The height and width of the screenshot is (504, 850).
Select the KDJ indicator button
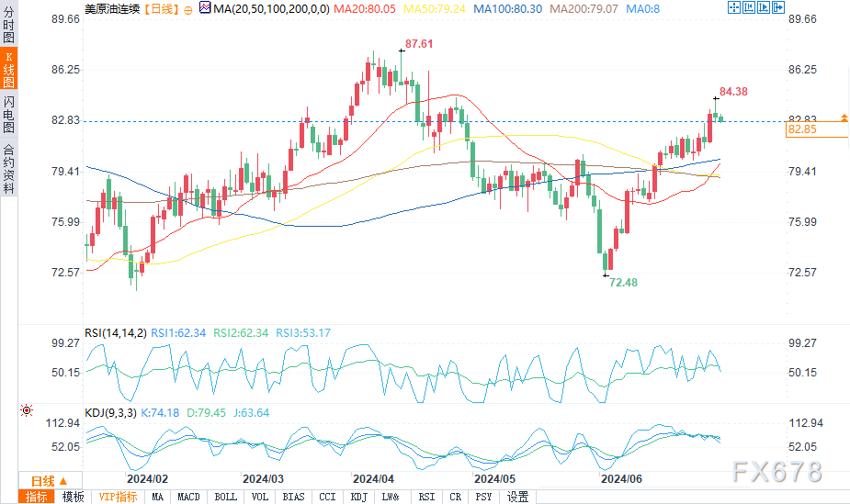[358, 497]
